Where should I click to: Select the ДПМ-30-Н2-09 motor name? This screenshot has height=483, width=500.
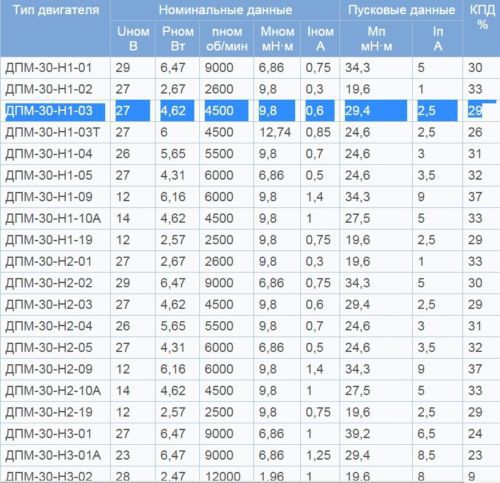(x=49, y=369)
